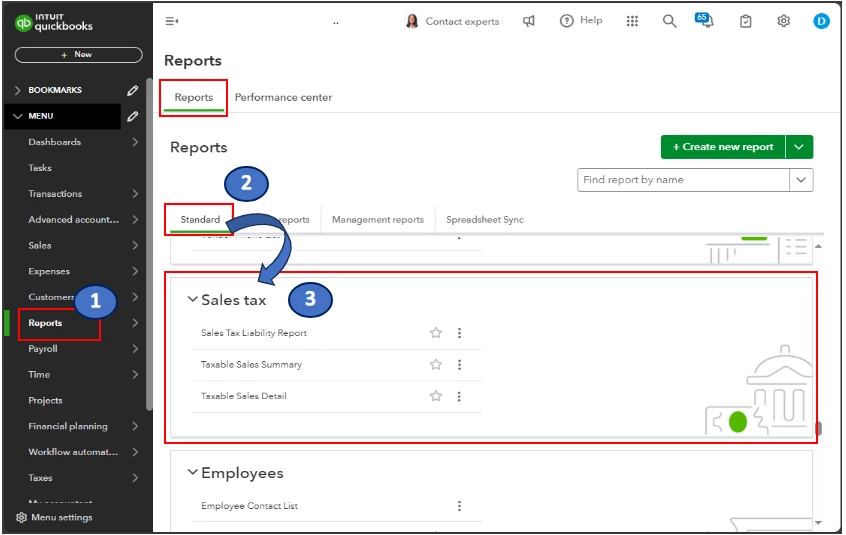Expand Transactions submenu arrow
This screenshot has width=846, height=535.
135,194
